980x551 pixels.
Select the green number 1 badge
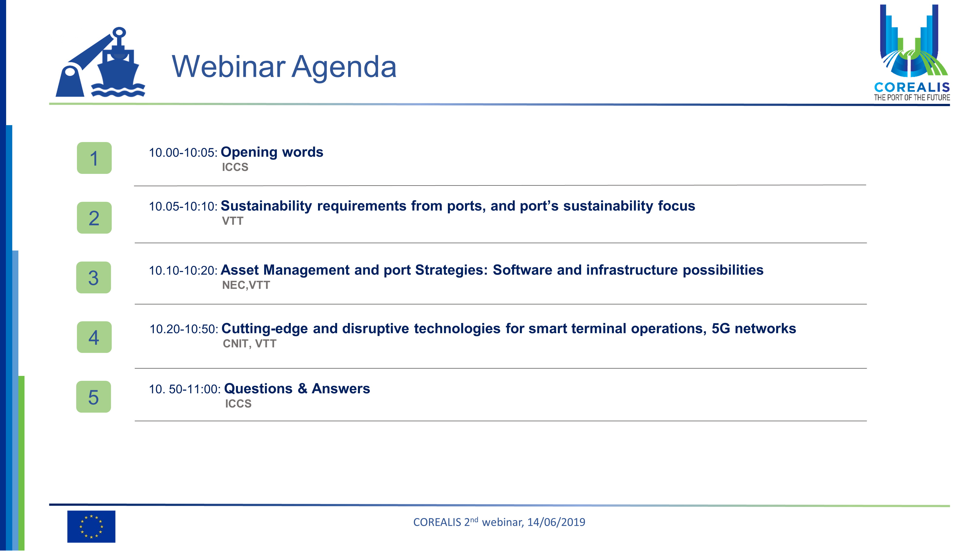[x=94, y=158]
